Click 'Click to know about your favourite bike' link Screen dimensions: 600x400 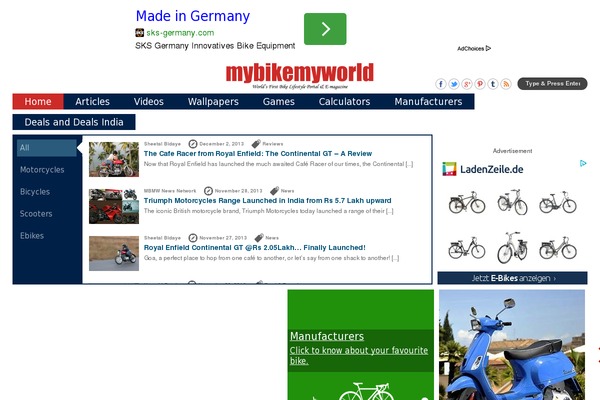(x=359, y=356)
